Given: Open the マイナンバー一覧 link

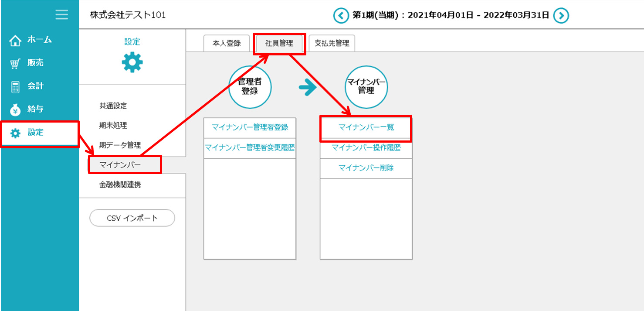Looking at the screenshot, I should click(366, 127).
